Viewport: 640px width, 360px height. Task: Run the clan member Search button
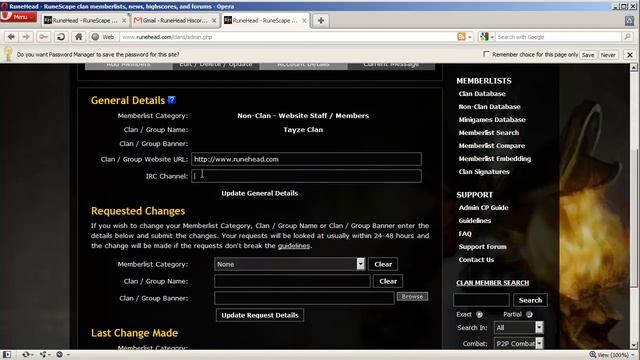click(x=530, y=300)
